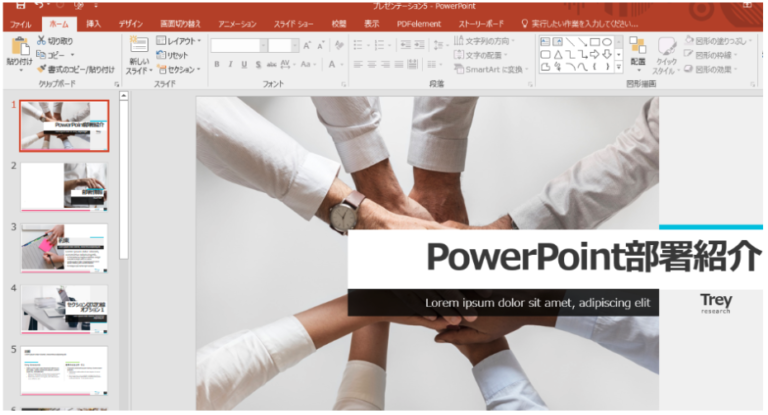Select the right arrow shape in gallery

[x=595, y=54]
